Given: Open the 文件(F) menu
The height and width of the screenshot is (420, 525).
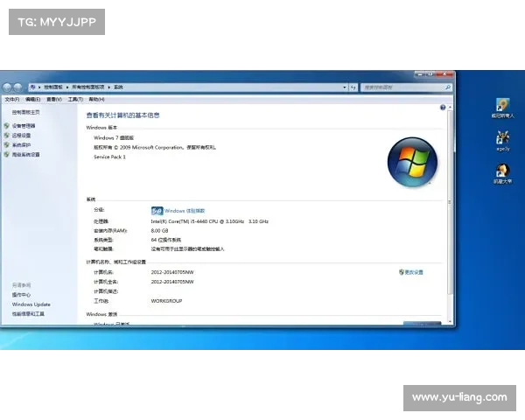Looking at the screenshot, I should (x=12, y=100).
